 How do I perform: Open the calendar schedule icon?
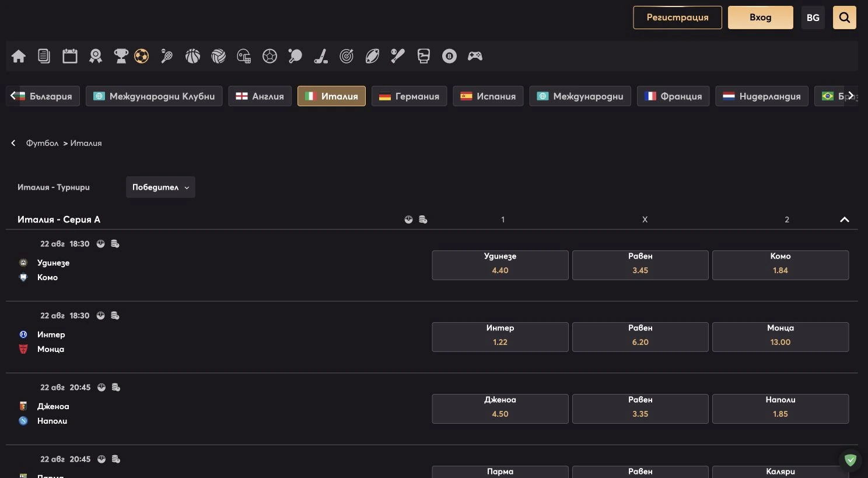tap(70, 56)
